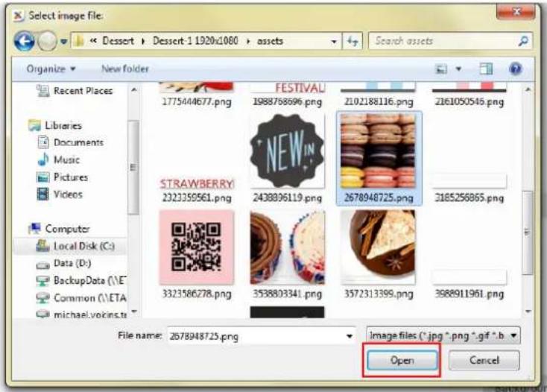
Task: Open the Videos library
Action: pos(68,195)
